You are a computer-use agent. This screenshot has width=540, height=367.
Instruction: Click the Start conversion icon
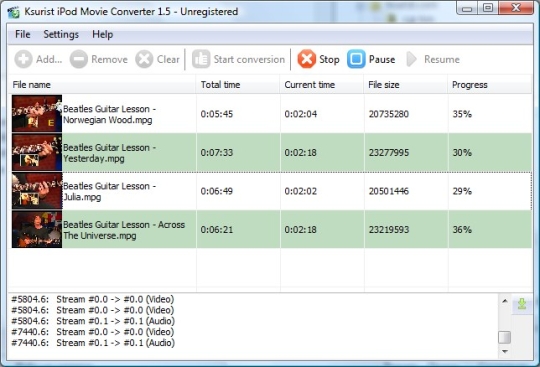coord(201,59)
